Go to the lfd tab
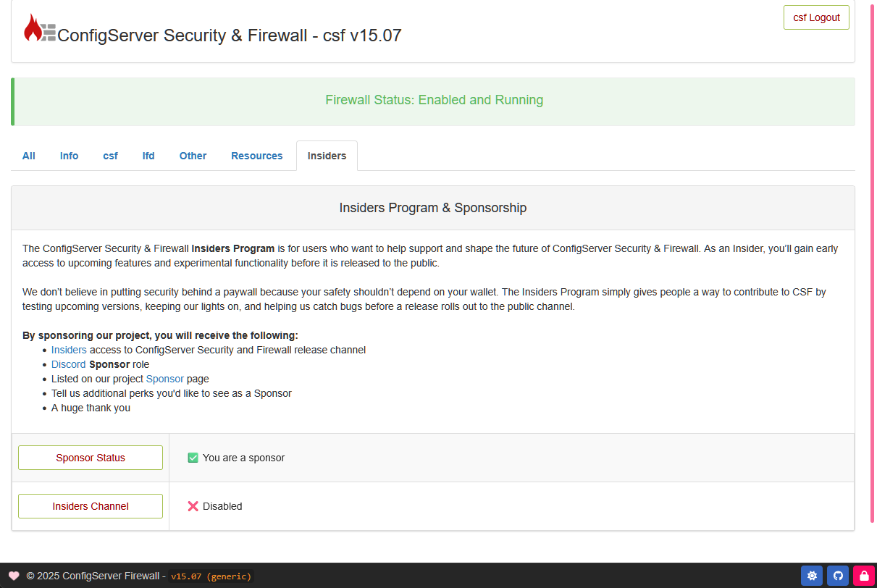This screenshot has height=588, width=877. coord(148,156)
